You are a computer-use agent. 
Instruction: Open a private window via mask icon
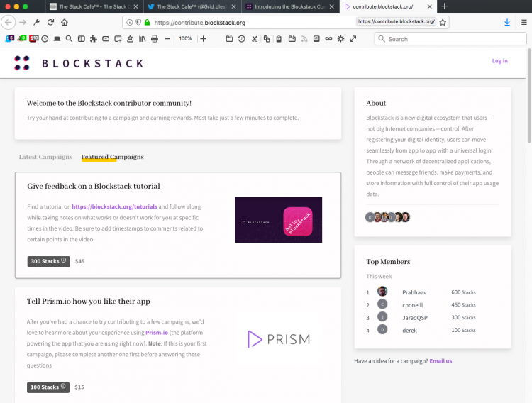click(328, 39)
